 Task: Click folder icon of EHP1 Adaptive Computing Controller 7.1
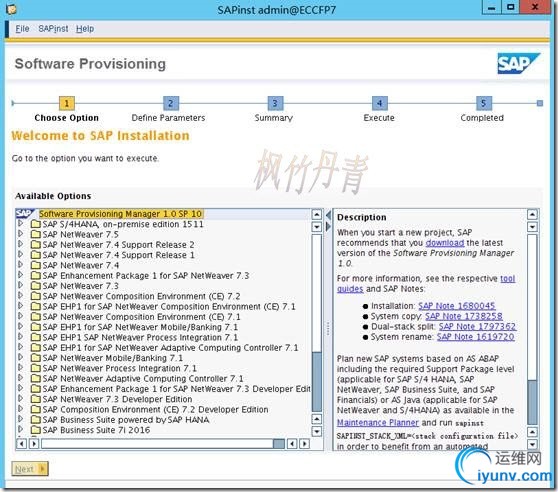click(x=36, y=348)
